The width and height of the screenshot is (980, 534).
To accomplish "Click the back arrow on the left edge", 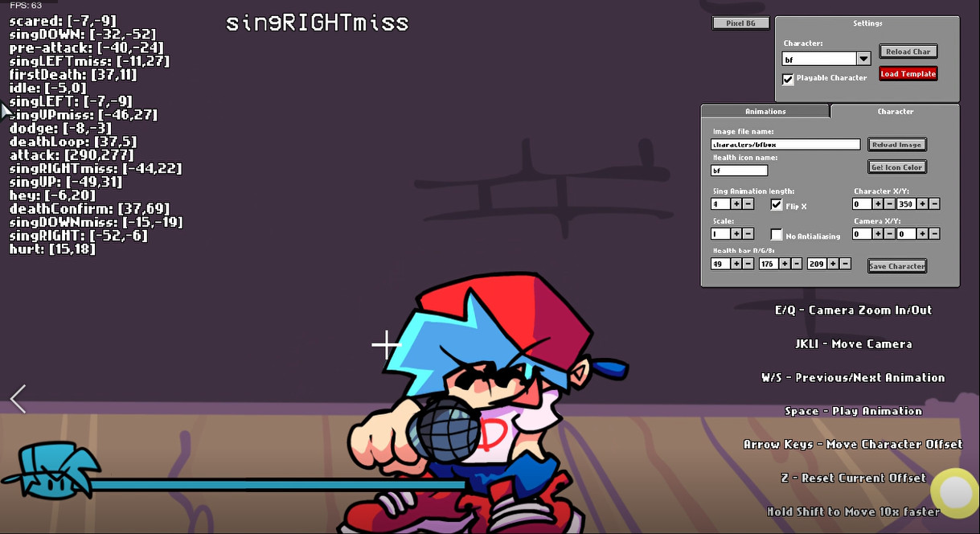I will coord(17,398).
